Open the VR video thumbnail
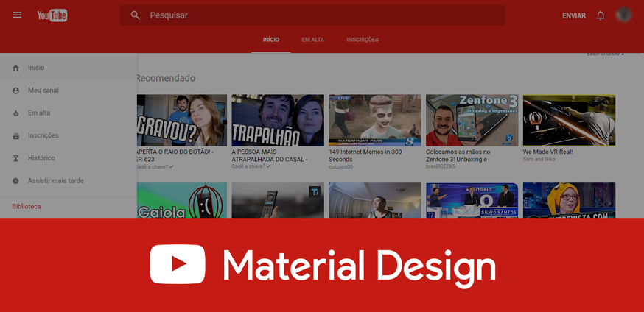Screen dimensions: 644x312 pos(570,120)
